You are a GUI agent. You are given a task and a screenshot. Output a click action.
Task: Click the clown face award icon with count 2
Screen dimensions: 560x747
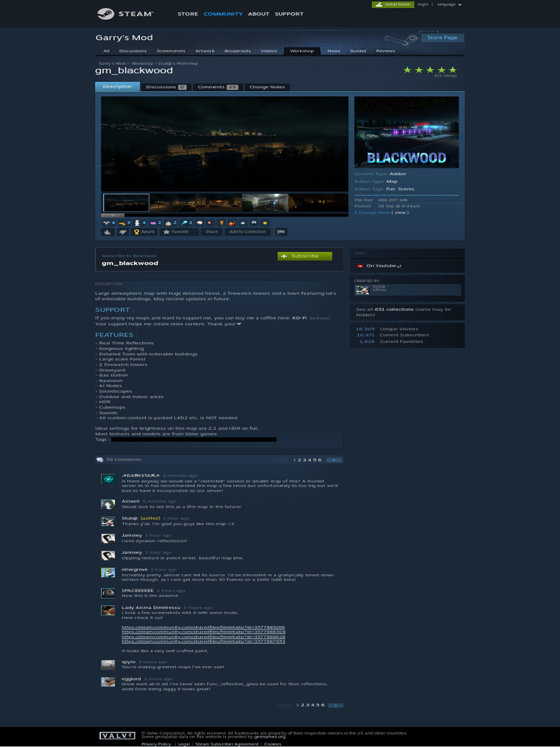click(x=171, y=222)
